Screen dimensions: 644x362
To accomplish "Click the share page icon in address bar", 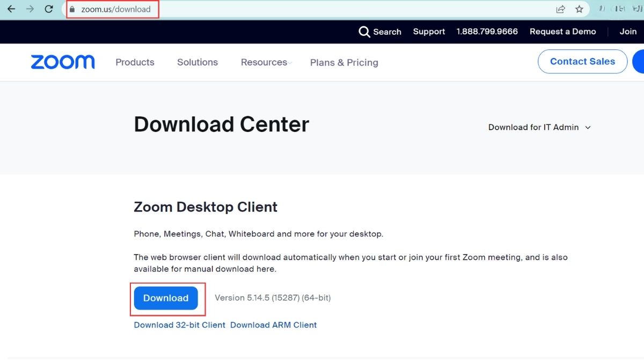I will point(560,9).
